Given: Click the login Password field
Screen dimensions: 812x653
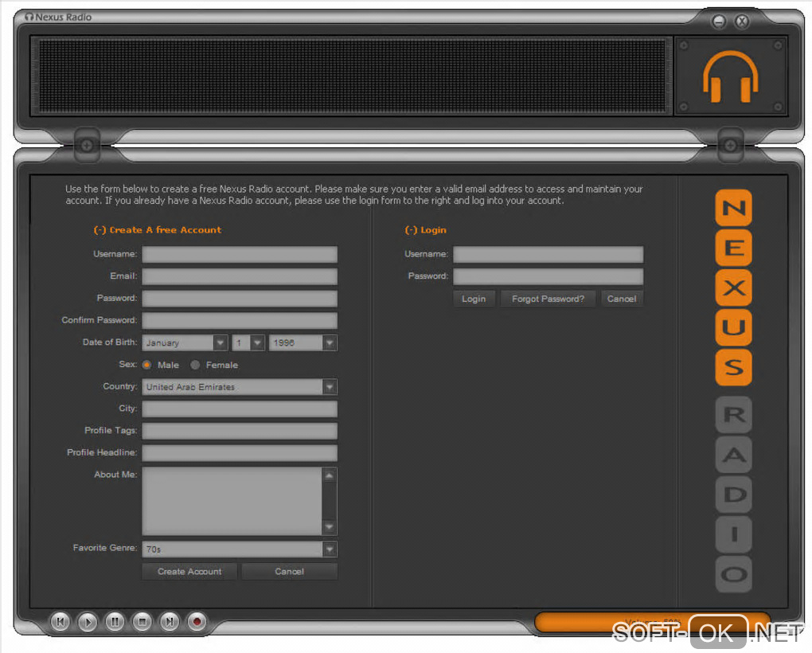Looking at the screenshot, I should point(548,276).
